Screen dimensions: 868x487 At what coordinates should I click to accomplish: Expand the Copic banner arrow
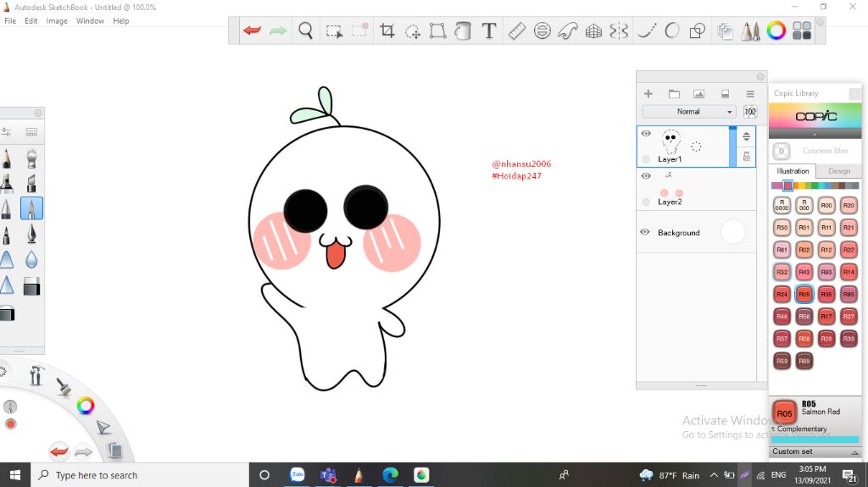coord(815,134)
